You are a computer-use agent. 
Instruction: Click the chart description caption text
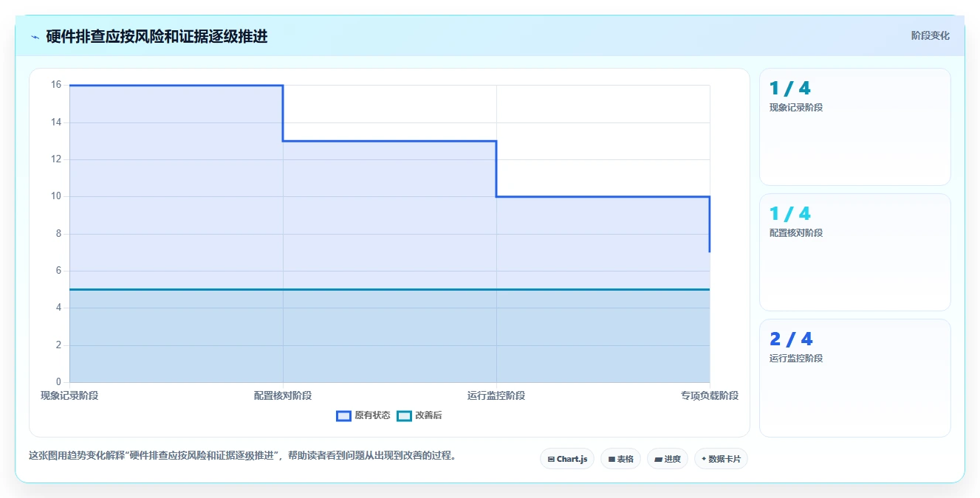point(242,456)
